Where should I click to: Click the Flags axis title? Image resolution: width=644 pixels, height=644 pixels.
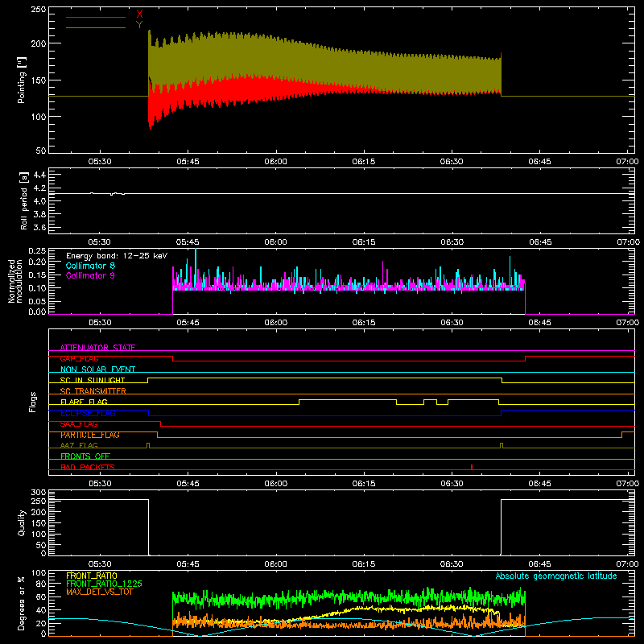click(x=32, y=402)
